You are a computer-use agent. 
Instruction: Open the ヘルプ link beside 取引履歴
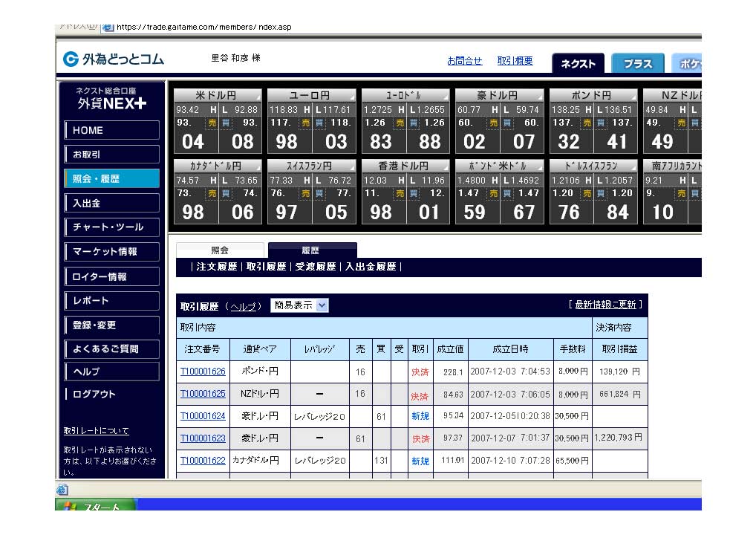click(243, 306)
